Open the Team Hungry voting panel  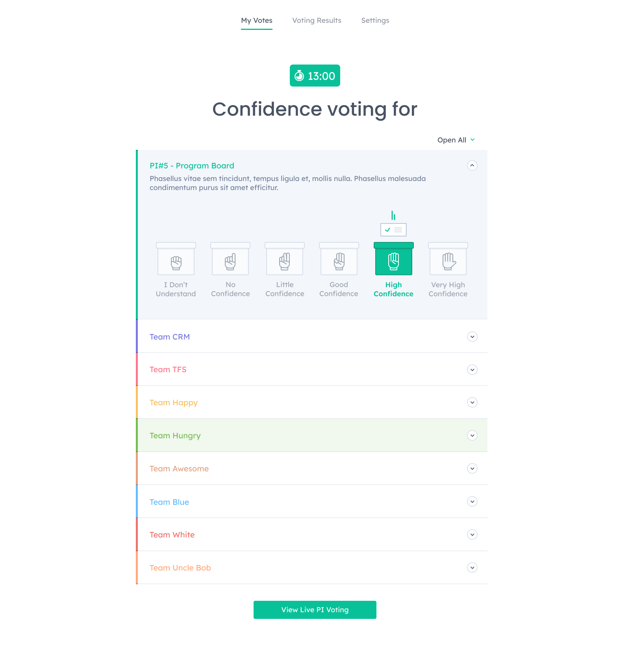click(472, 436)
